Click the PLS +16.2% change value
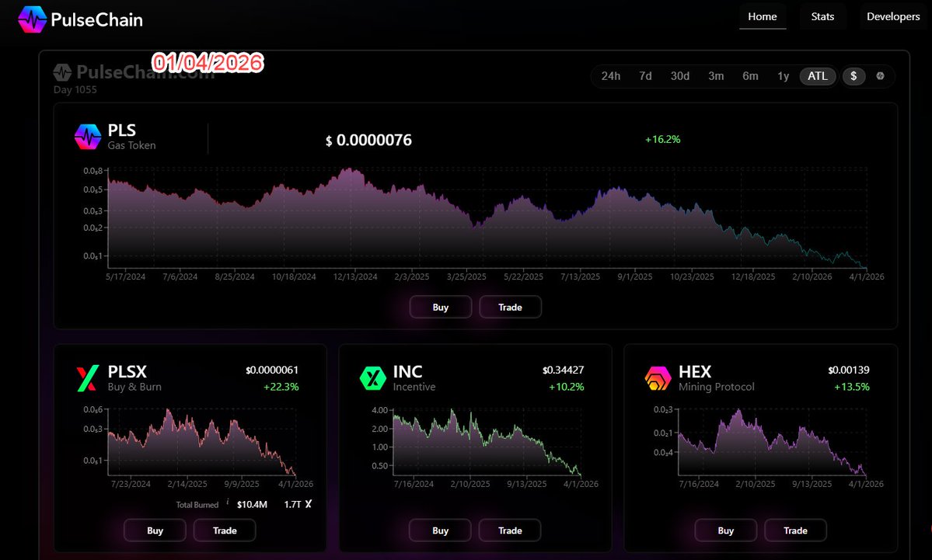932x560 pixels. click(x=663, y=140)
